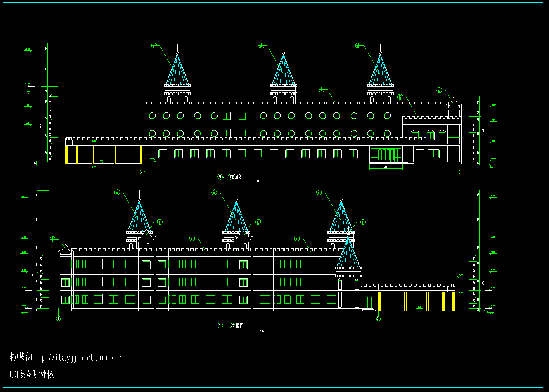Click axis bubble 1 under upper elevation

(x=461, y=172)
